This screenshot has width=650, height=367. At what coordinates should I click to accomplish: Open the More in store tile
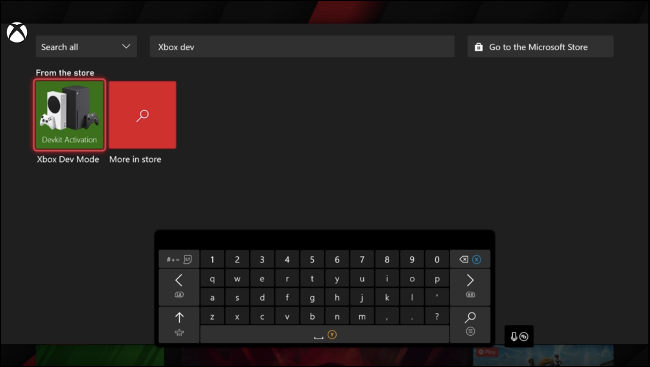(143, 115)
